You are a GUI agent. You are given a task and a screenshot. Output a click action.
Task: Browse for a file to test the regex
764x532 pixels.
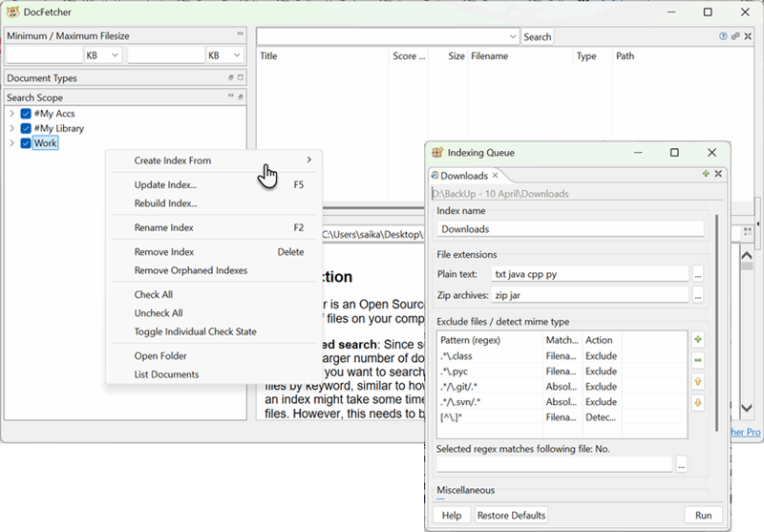681,465
